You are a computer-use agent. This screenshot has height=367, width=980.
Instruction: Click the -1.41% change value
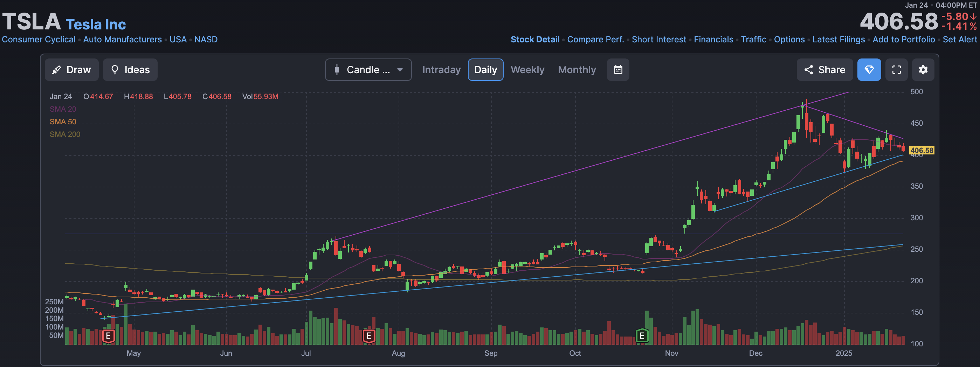click(x=959, y=26)
